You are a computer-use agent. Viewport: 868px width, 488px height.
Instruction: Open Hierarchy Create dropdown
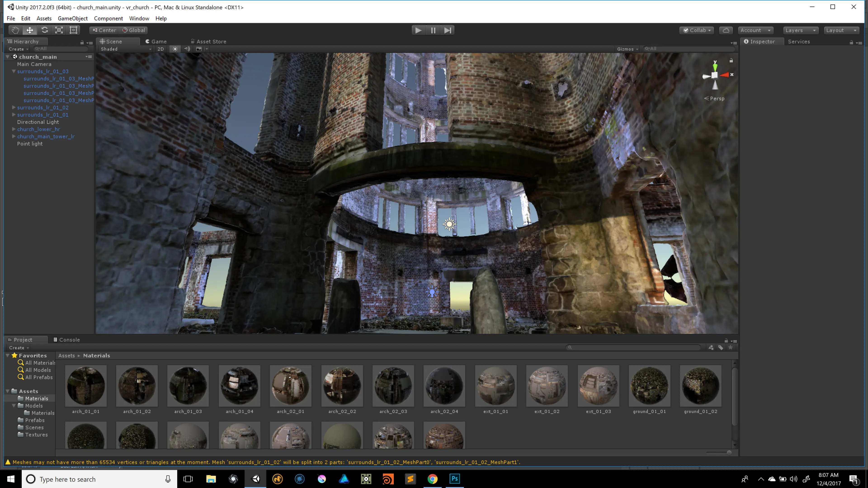tap(19, 49)
